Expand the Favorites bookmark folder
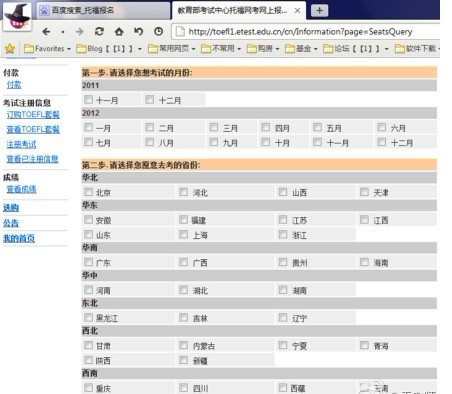The width and height of the screenshot is (452, 394). click(47, 49)
